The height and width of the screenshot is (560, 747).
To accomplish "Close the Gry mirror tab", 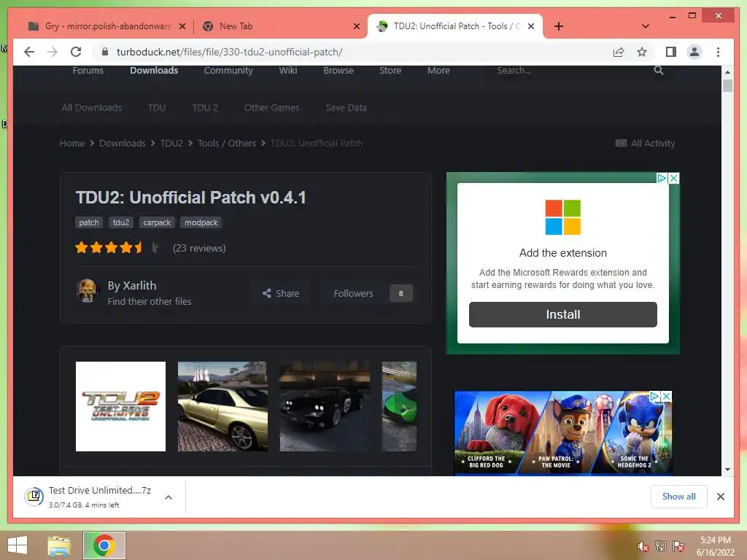I will point(182,26).
